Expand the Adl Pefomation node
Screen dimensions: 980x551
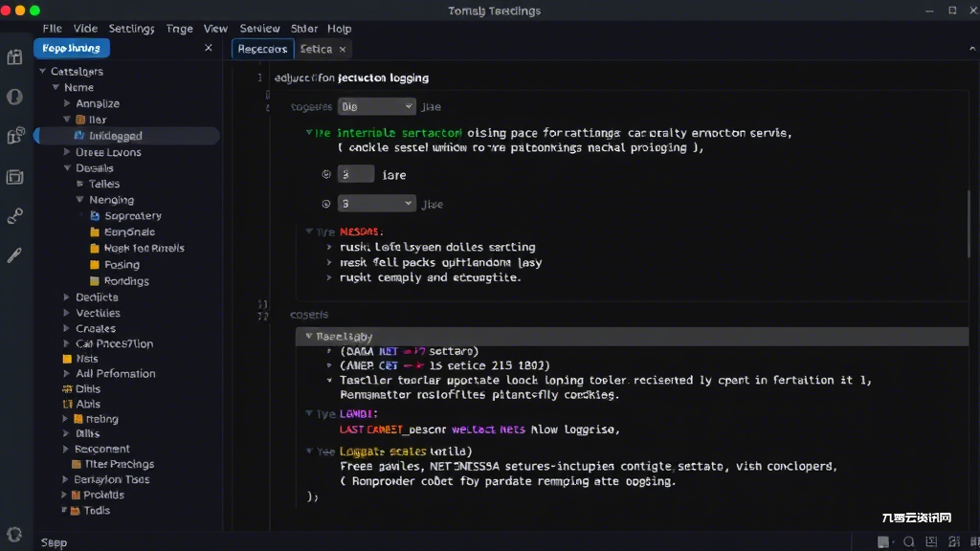point(66,374)
